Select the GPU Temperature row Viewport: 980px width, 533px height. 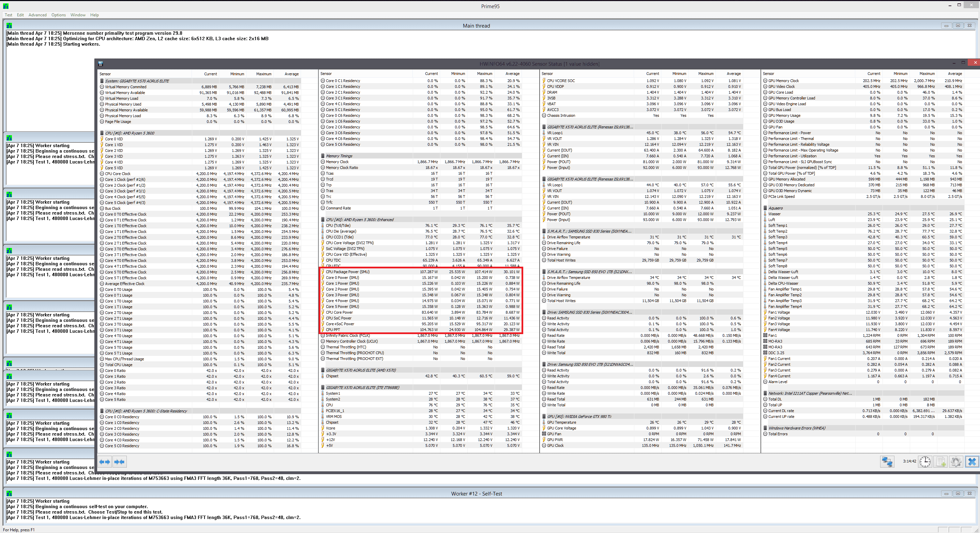tap(642, 422)
